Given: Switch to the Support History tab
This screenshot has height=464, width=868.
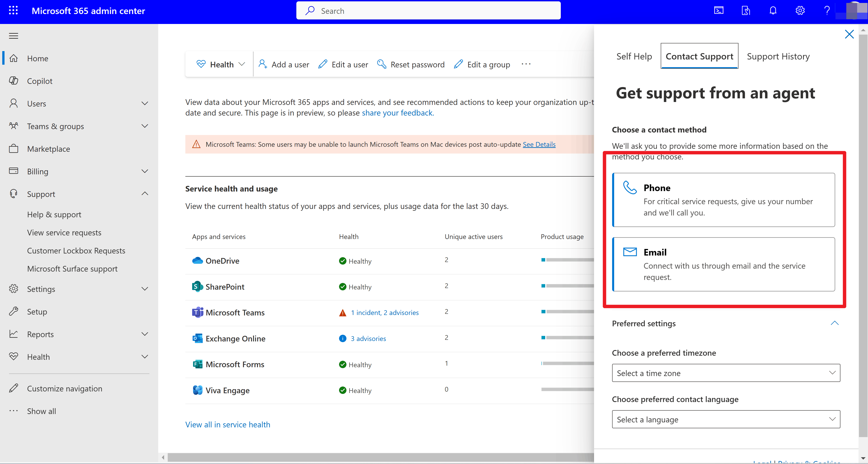Looking at the screenshot, I should (778, 56).
